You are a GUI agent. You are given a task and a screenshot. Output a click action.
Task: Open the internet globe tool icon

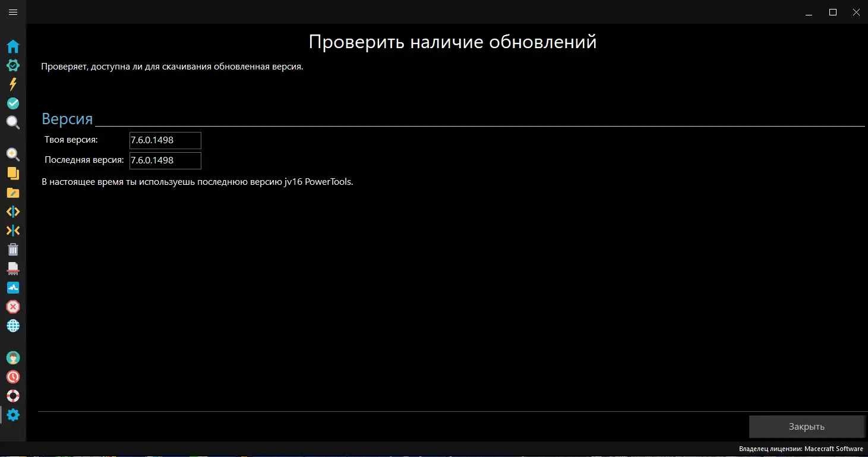point(13,326)
